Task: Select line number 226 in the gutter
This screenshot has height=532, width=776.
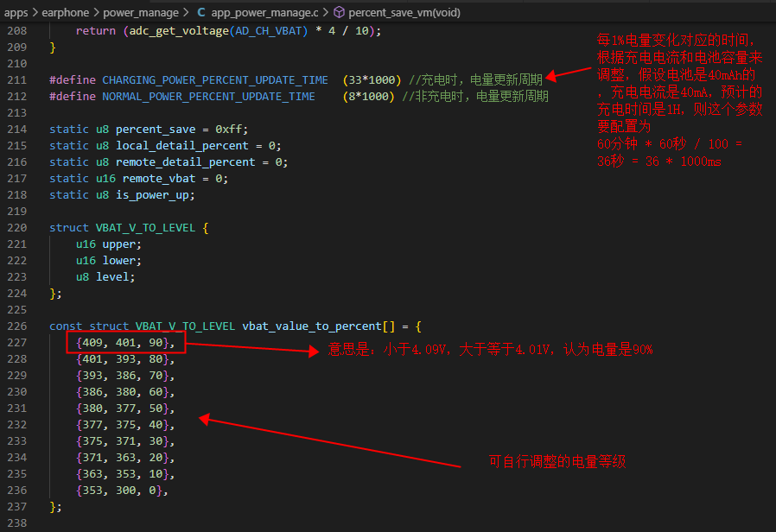Action: [16, 326]
